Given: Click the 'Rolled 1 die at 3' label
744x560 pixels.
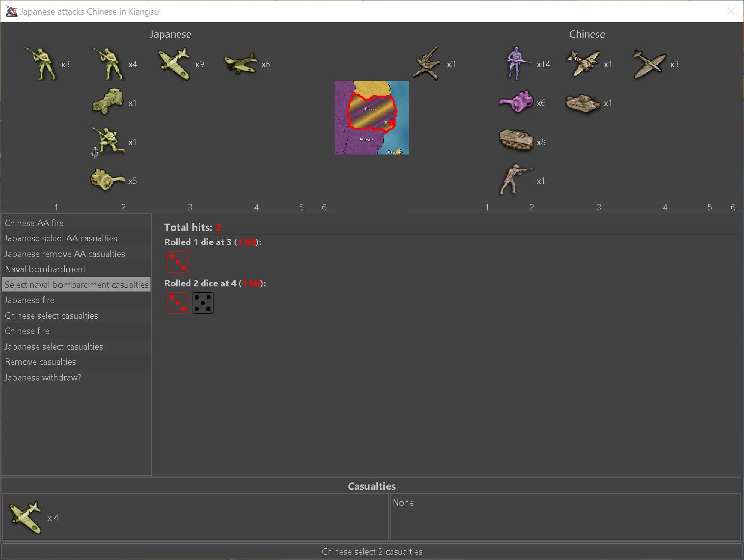Looking at the screenshot, I should (213, 242).
